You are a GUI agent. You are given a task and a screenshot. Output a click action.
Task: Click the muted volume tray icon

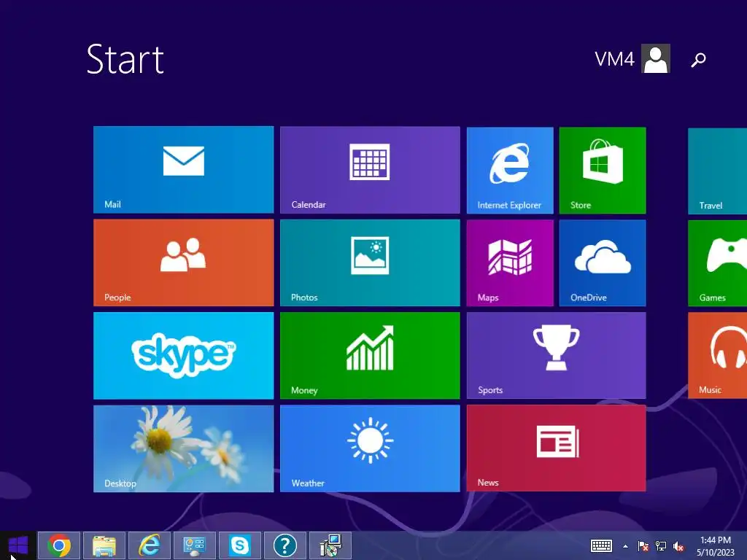click(x=678, y=546)
